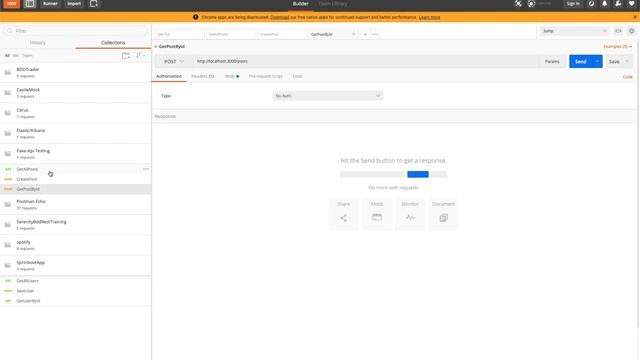Collapse the Fake-Api-Testing collection

click(x=76, y=154)
